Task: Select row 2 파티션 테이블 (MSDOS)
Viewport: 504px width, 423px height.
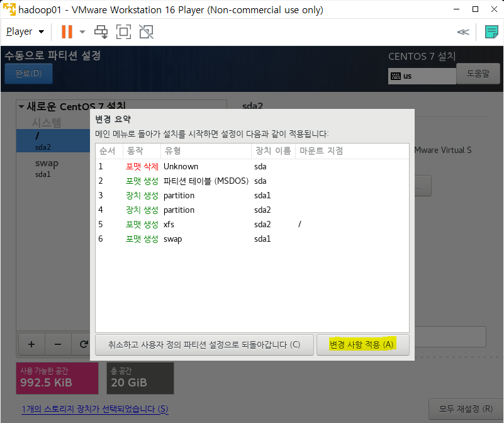Action: click(x=252, y=181)
